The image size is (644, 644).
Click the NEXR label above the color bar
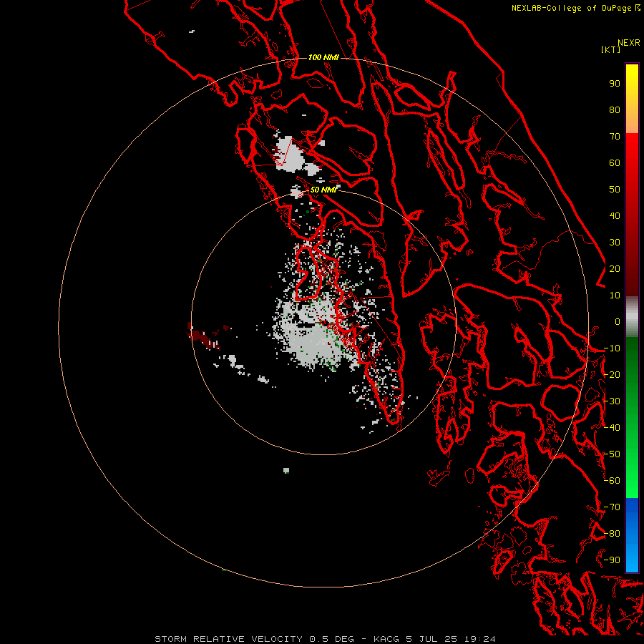[x=629, y=43]
